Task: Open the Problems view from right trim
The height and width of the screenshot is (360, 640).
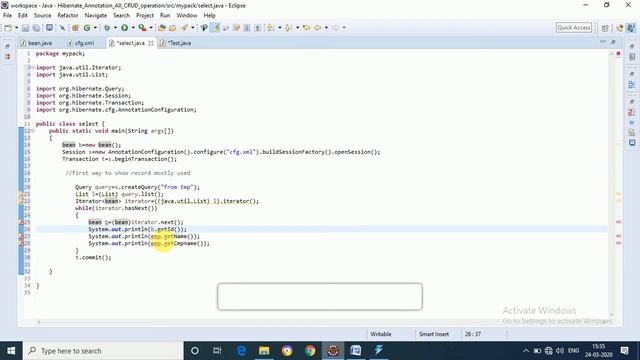Action: [632, 112]
